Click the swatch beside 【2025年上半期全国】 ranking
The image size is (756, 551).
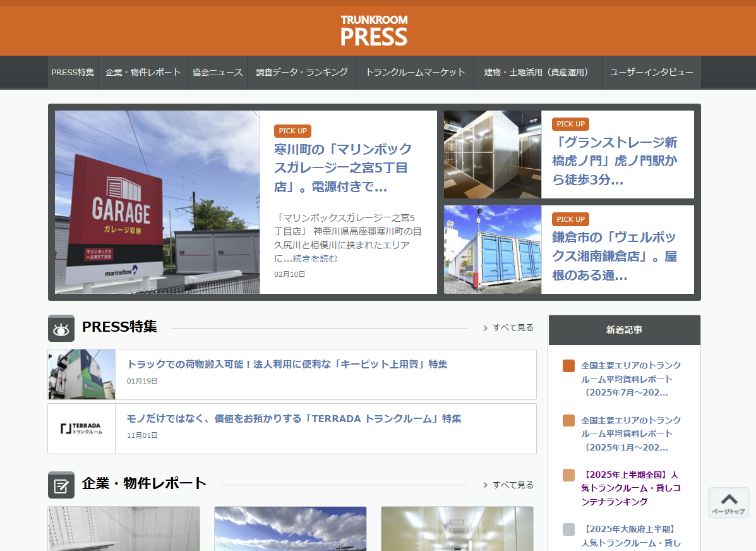point(568,475)
